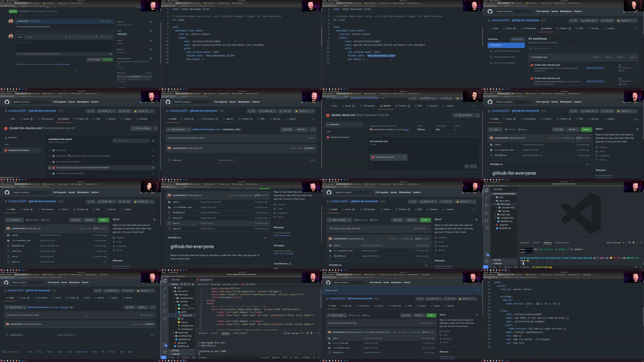This screenshot has height=362, width=644.
Task: Click the New Folder icon in the VS Code explorer header
Action: (x=186, y=284)
